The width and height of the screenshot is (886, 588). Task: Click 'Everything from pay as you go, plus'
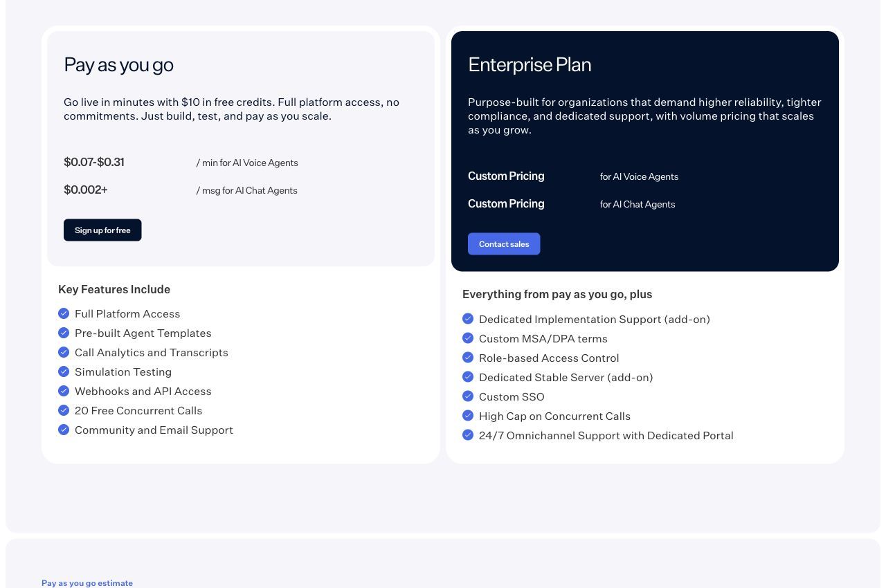[557, 294]
